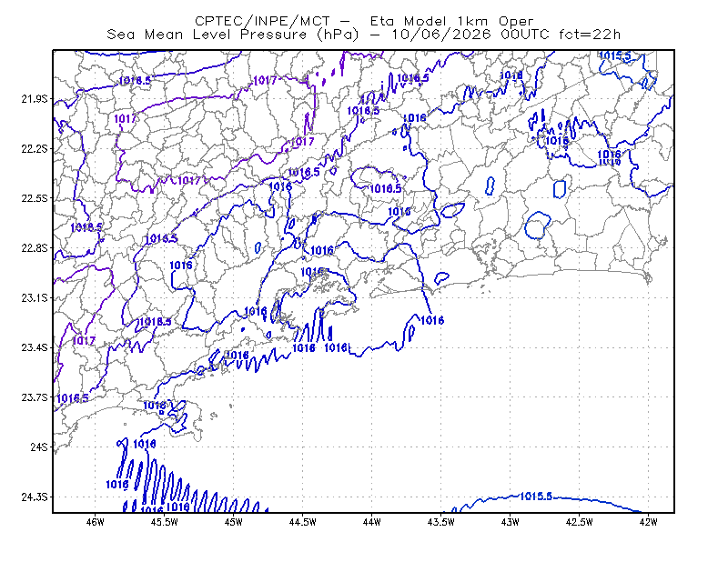The image size is (728, 562).
Task: Click the purple 1017 label at top center
Action: pyautogui.click(x=265, y=80)
